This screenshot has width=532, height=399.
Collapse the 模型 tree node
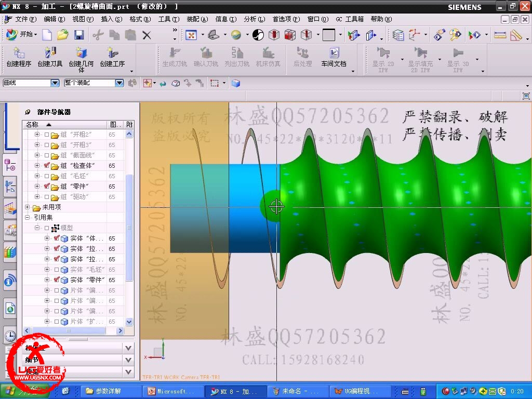coord(37,228)
